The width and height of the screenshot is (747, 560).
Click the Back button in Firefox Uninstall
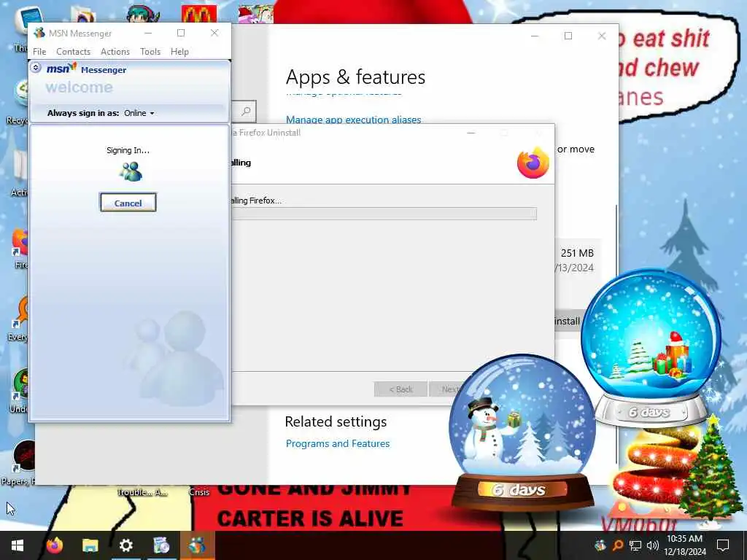[400, 389]
